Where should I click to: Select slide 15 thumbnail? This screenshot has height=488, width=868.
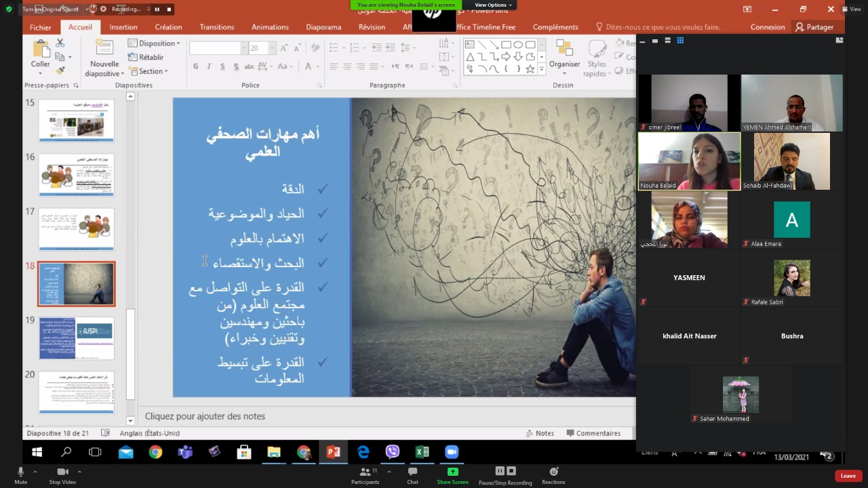[77, 121]
